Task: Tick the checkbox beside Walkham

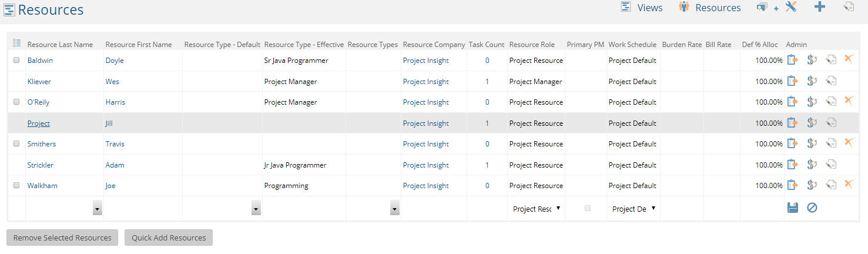Action: pos(16,185)
